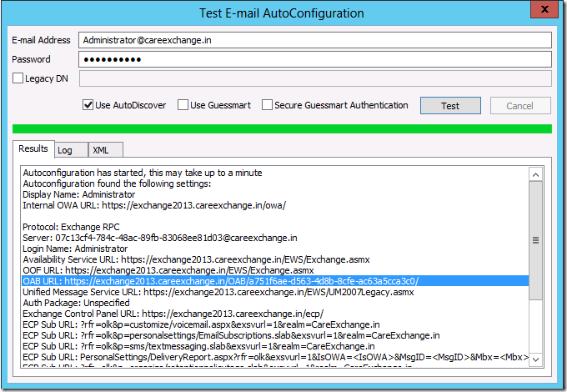Open the XML tab
Viewport: 567px width, 392px height.
pyautogui.click(x=105, y=150)
